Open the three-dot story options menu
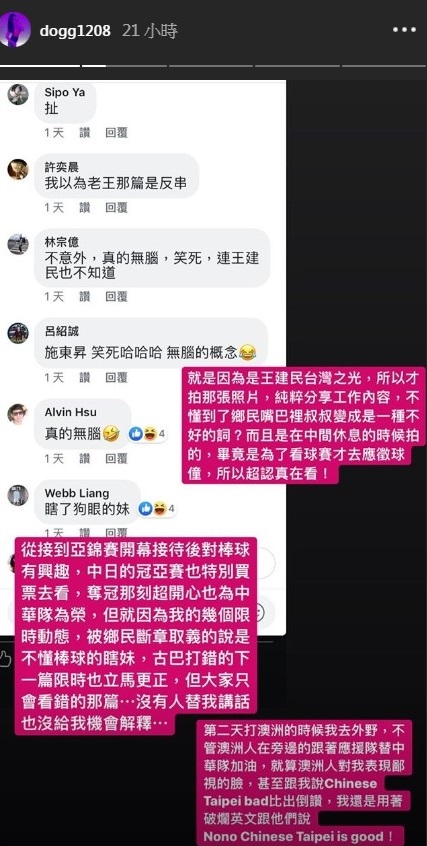Viewport: 427px width, 846px height. click(x=404, y=30)
